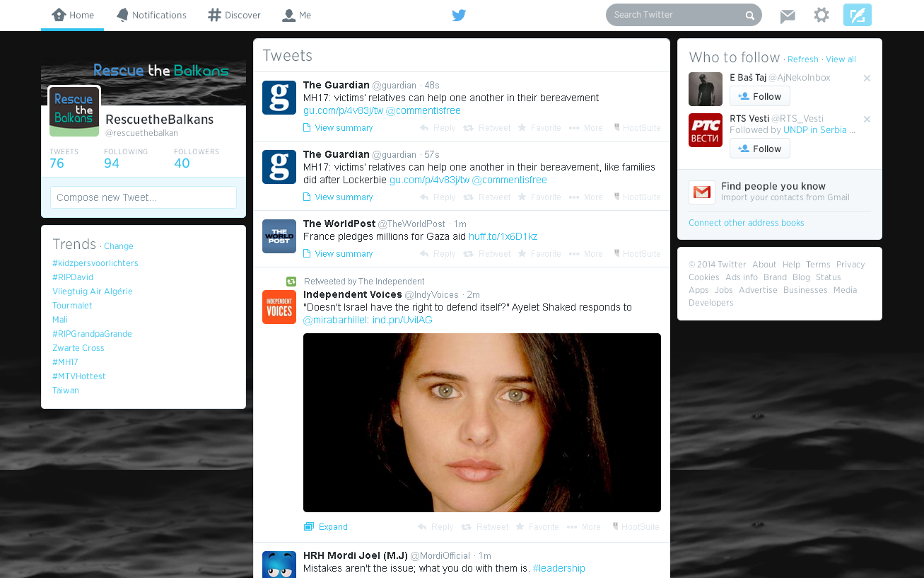Open the Taiwan trend
The width and height of the screenshot is (924, 578).
pos(66,391)
